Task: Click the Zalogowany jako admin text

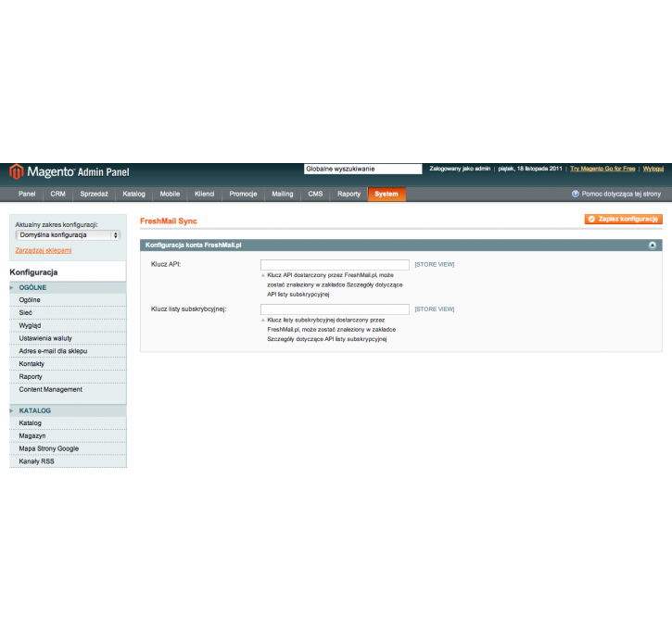Action: click(460, 169)
